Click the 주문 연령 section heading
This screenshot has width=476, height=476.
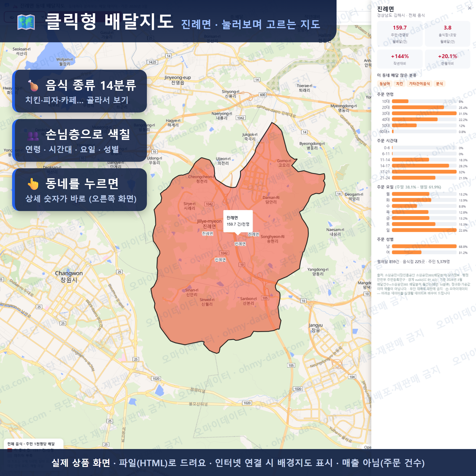pos(385,94)
